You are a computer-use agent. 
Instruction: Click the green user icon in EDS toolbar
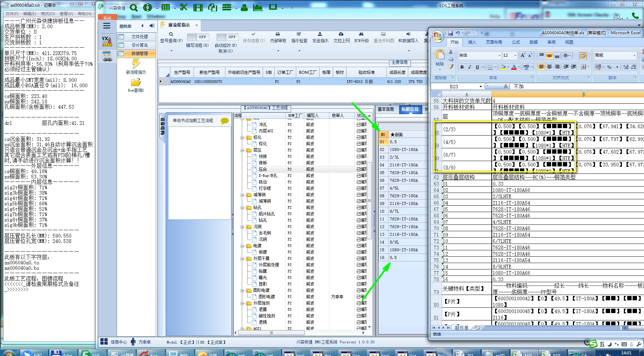click(244, 7)
